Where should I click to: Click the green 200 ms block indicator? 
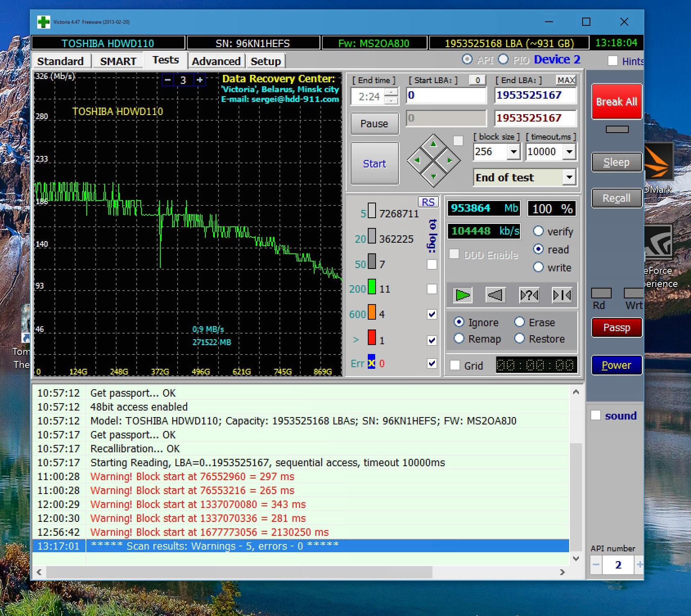point(371,287)
